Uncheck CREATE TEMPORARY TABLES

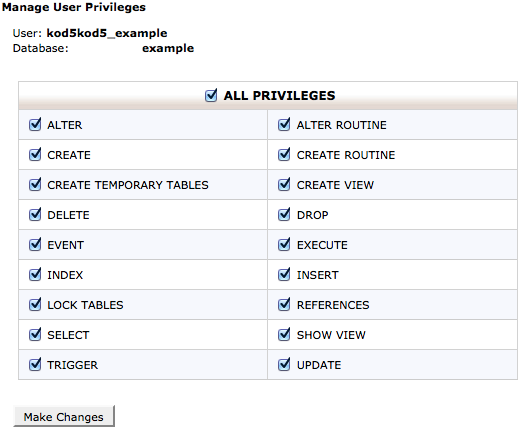(x=35, y=185)
